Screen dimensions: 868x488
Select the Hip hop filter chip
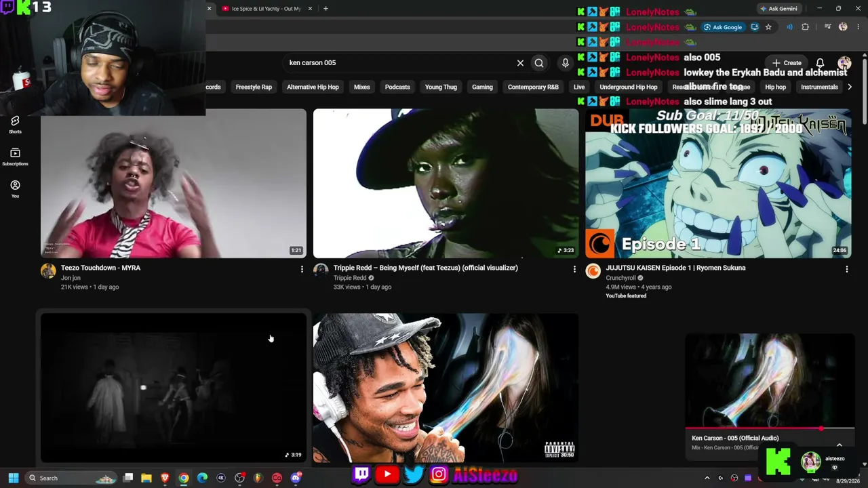(x=775, y=87)
